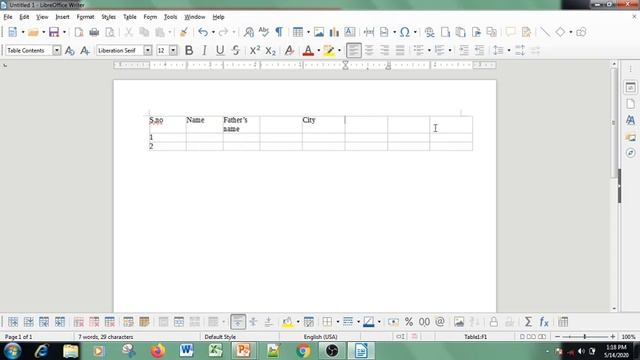Image resolution: width=640 pixels, height=360 pixels.
Task: Enable Justified paragraph alignment
Action: [400, 50]
